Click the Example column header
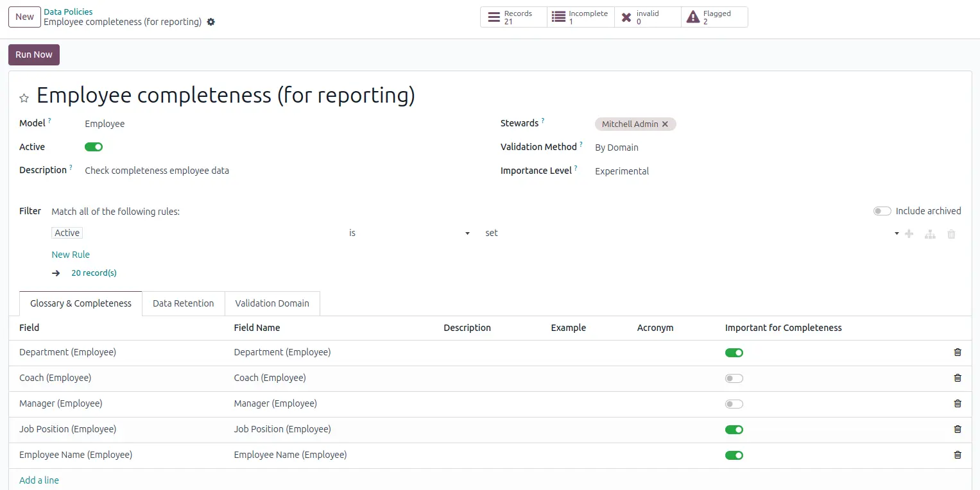The width and height of the screenshot is (980, 490). [569, 328]
